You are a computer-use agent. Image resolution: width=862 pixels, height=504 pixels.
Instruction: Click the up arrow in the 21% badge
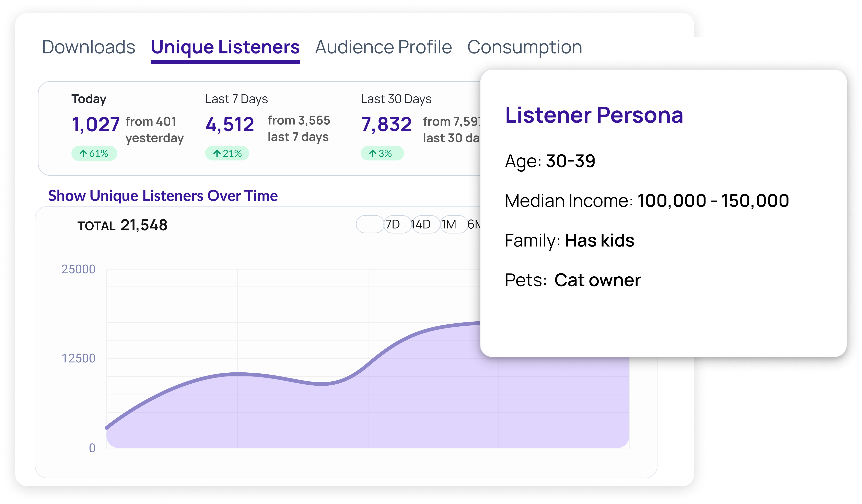point(217,154)
